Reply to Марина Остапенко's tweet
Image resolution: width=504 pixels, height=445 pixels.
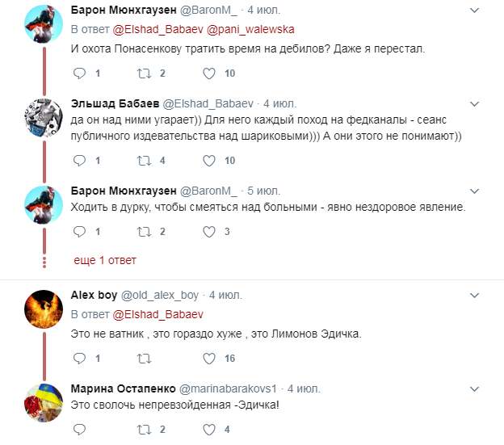[79, 429]
